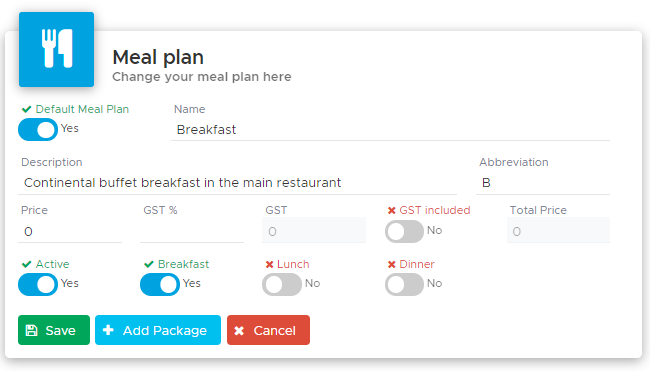
Task: Focus the Name field containing Breakfast
Action: coord(390,130)
